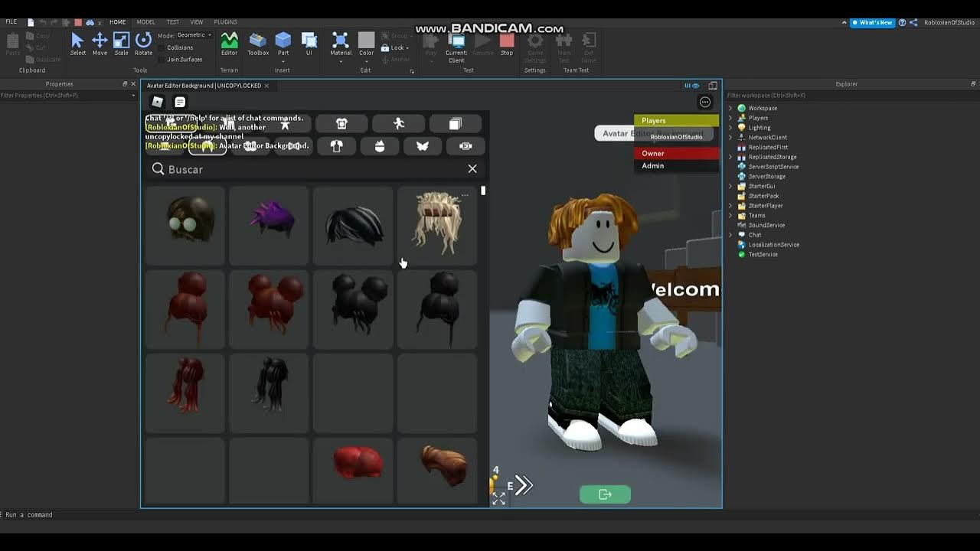Expand the Workspace node in Explorer
The width and height of the screenshot is (980, 551).
[x=730, y=108]
